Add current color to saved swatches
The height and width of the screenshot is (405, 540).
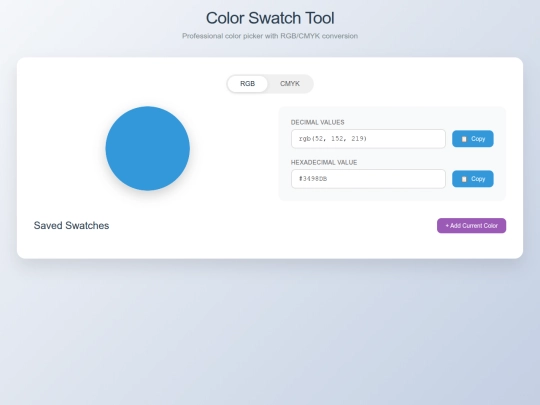coord(471,226)
